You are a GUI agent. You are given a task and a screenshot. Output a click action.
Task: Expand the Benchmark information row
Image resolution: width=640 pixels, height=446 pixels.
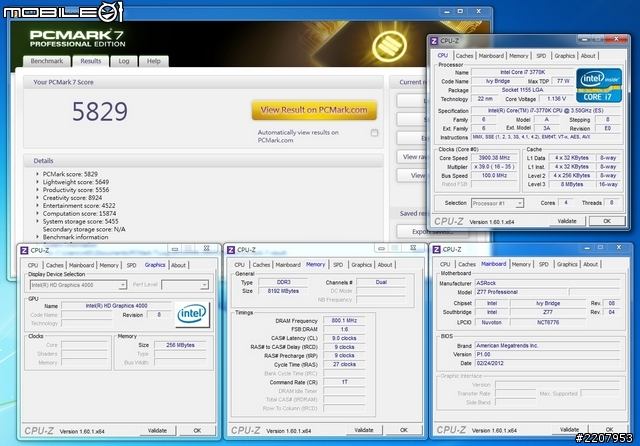tap(38, 237)
